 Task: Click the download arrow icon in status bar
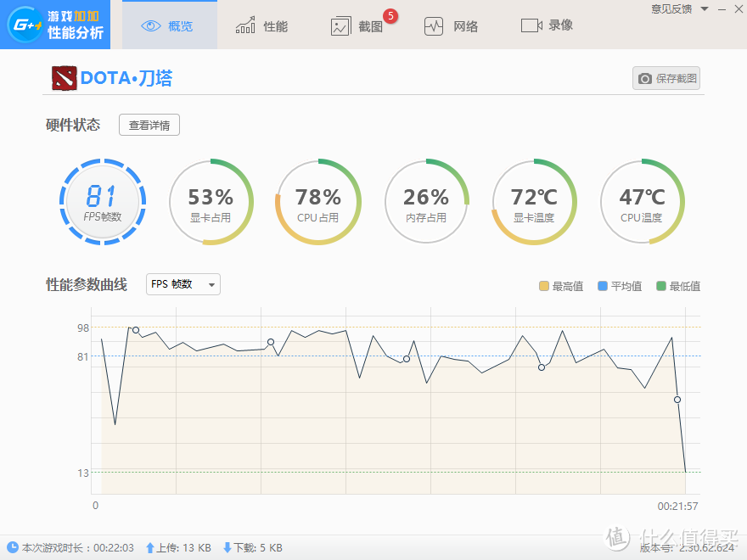point(227,548)
